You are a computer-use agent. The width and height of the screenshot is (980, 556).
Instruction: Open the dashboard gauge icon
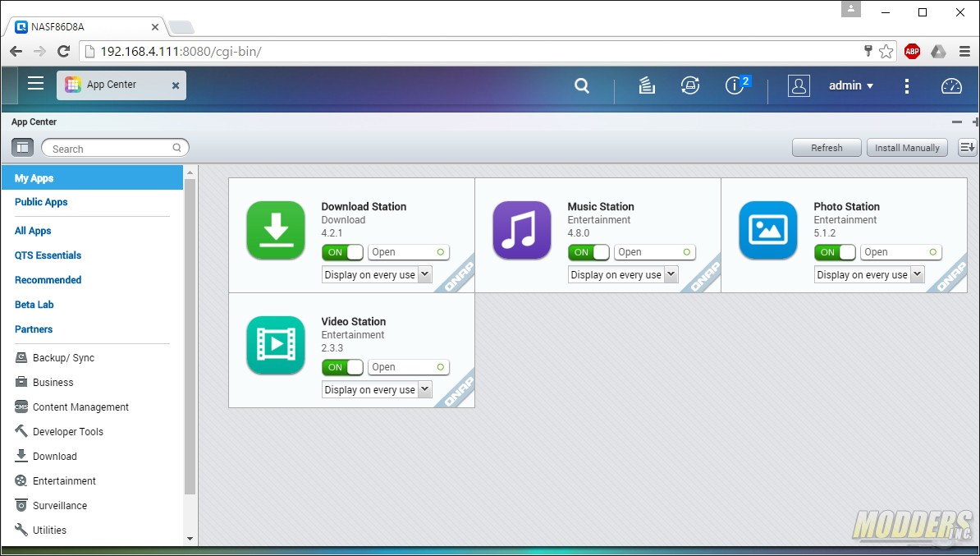point(951,85)
